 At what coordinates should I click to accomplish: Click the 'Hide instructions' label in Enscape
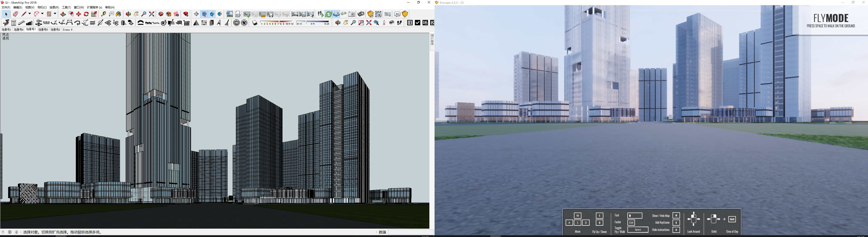coord(661,230)
